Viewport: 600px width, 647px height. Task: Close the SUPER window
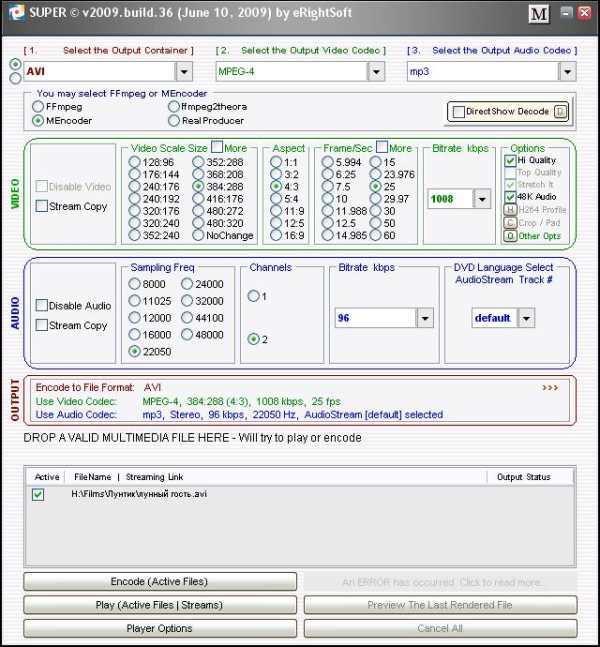point(585,12)
